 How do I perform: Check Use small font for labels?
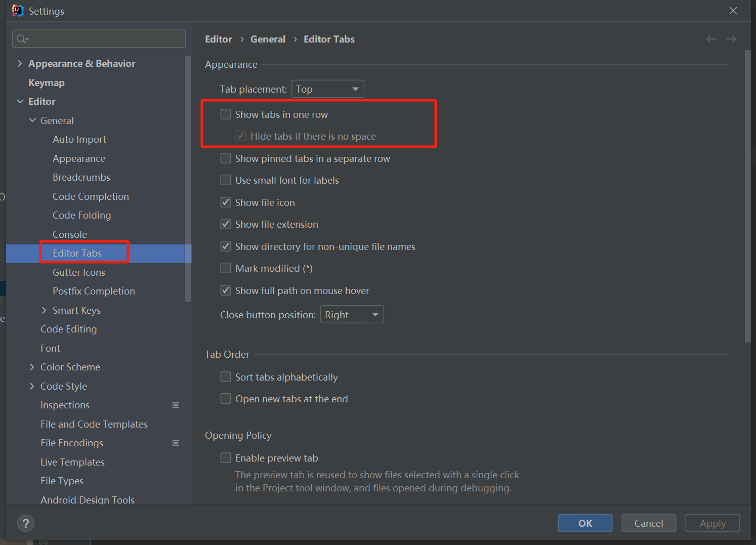tap(226, 180)
